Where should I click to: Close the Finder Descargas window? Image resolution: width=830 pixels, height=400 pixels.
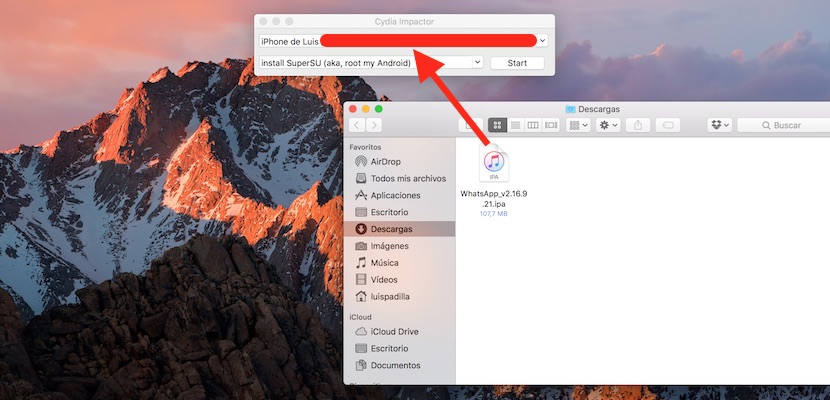[x=353, y=109]
